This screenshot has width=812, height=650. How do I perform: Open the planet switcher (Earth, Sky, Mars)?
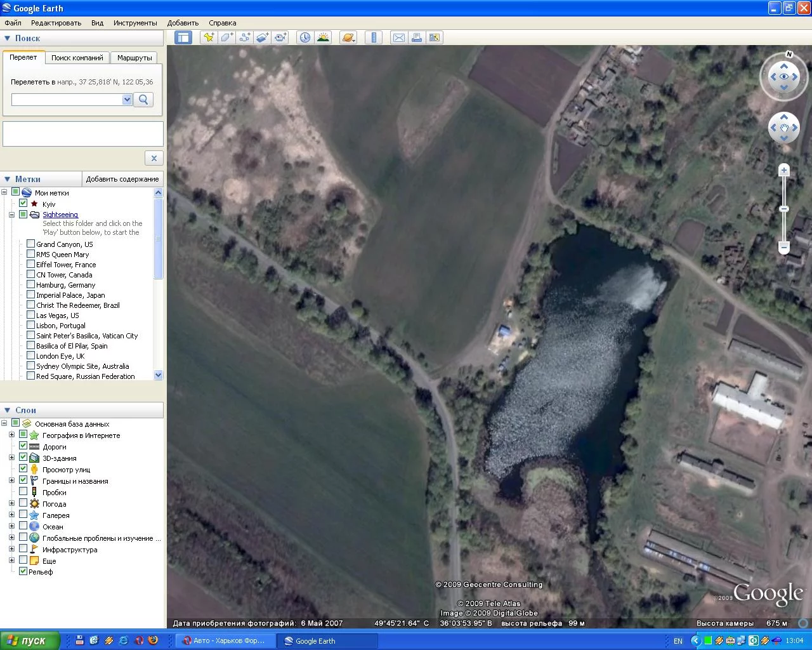tap(348, 37)
